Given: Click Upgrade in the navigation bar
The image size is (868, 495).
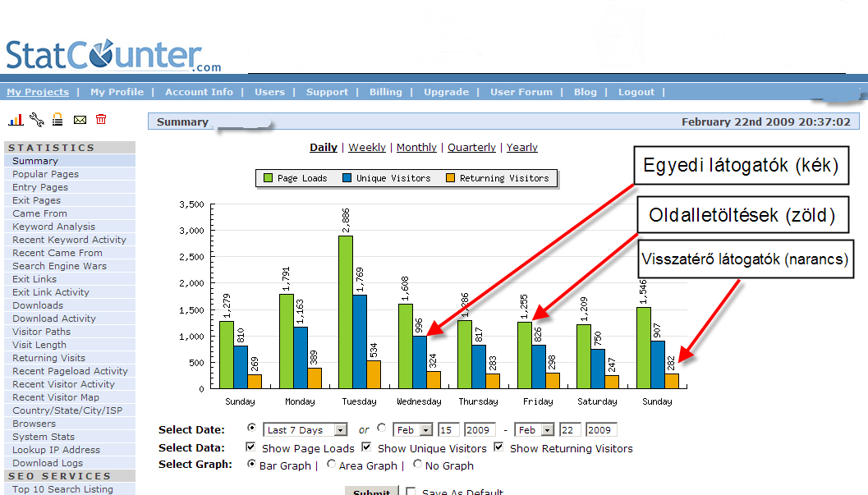Looking at the screenshot, I should tap(446, 92).
